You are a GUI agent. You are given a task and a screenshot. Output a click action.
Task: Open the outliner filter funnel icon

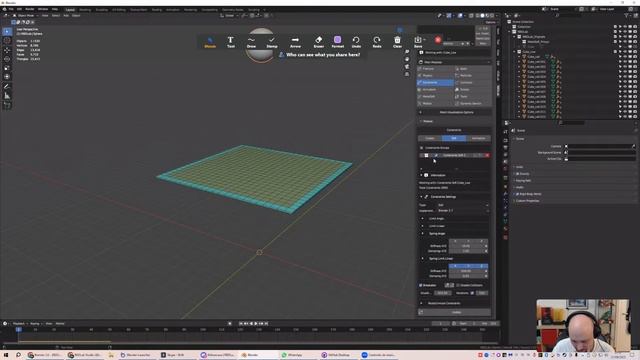click(x=627, y=16)
